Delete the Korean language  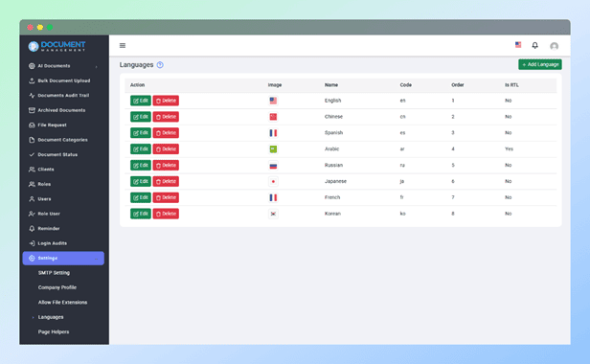(x=166, y=214)
